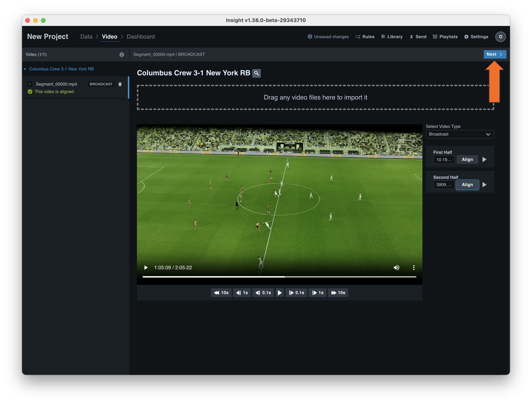Click the play button in the step controls
Viewport: 532px width, 404px height.
[x=280, y=293]
